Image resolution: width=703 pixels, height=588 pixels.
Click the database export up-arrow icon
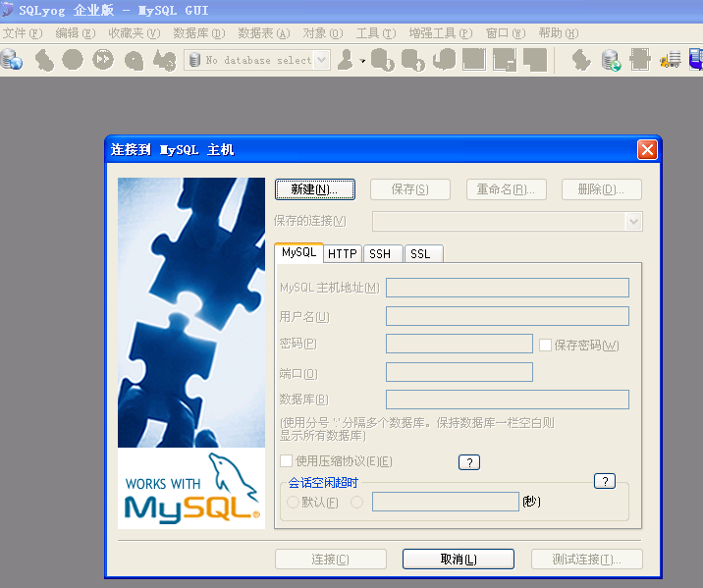pyautogui.click(x=413, y=60)
